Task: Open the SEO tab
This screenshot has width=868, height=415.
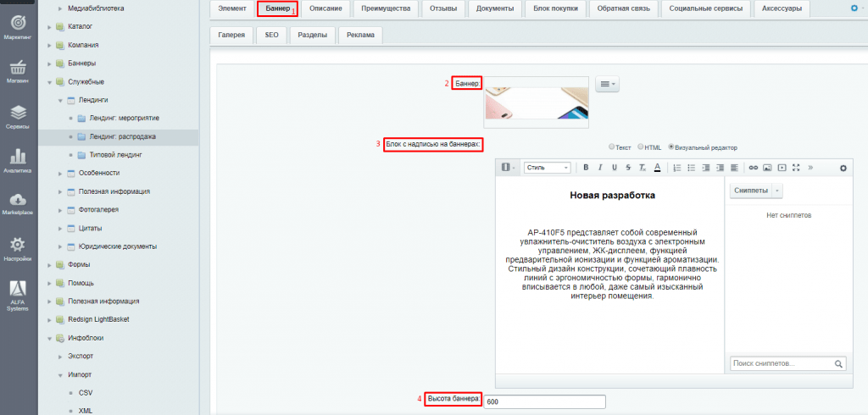Action: (272, 35)
